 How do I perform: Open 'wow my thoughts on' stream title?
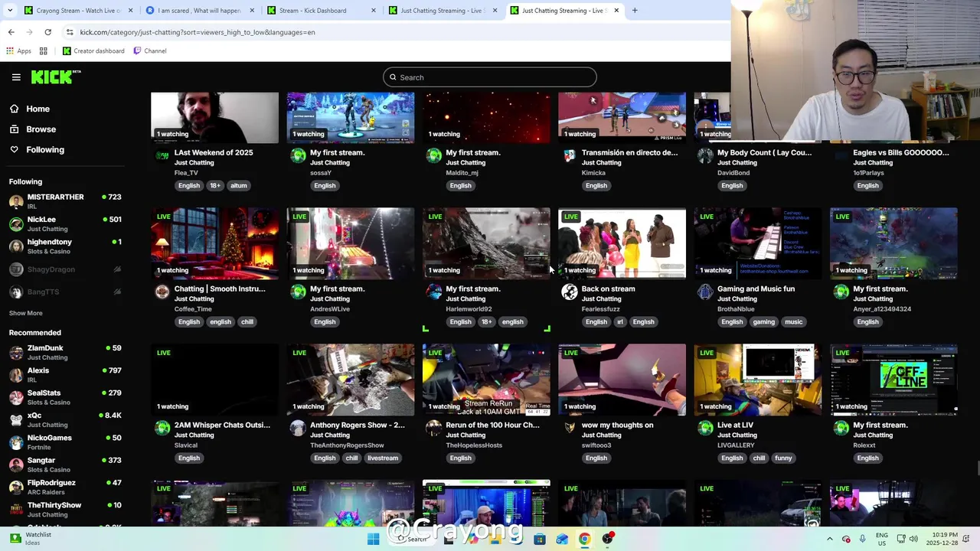(x=617, y=425)
